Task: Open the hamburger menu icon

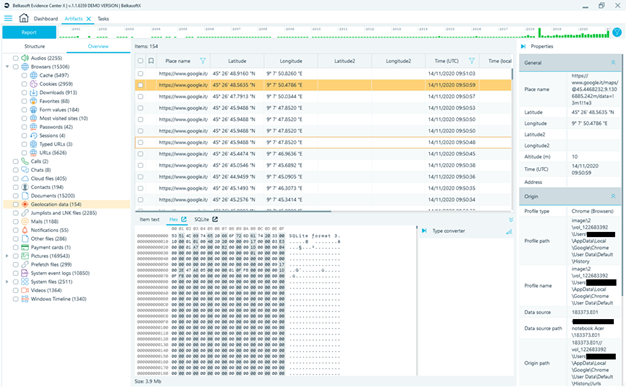Action: [8, 18]
